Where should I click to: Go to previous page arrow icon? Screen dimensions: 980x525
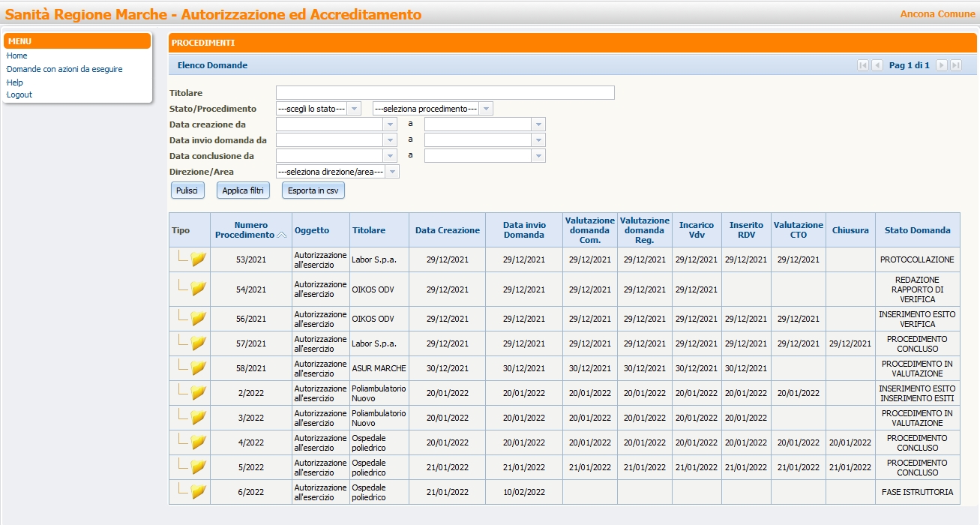[x=877, y=65]
